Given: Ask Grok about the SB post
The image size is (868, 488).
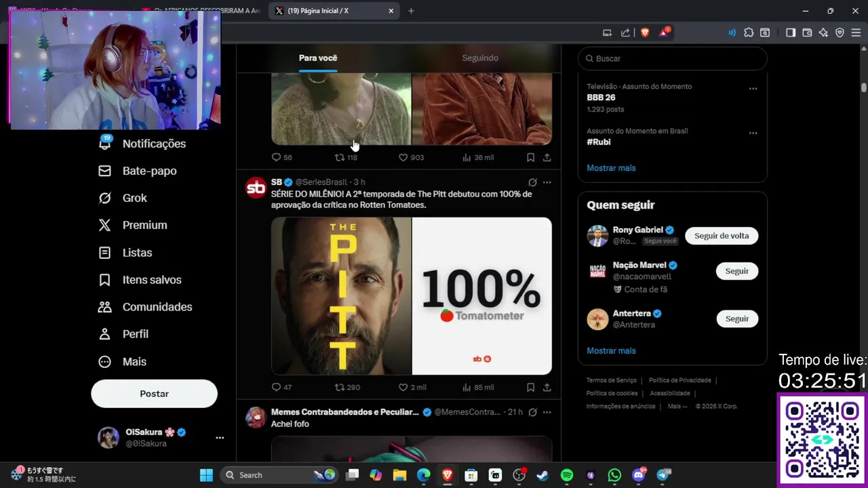Looking at the screenshot, I should click(x=532, y=182).
